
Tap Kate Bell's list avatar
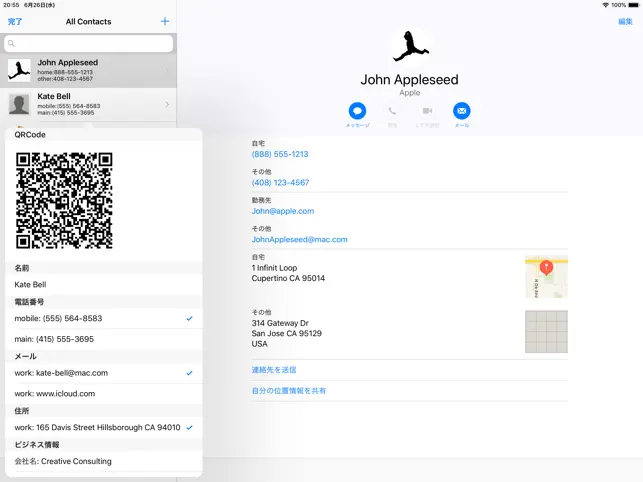[19, 104]
